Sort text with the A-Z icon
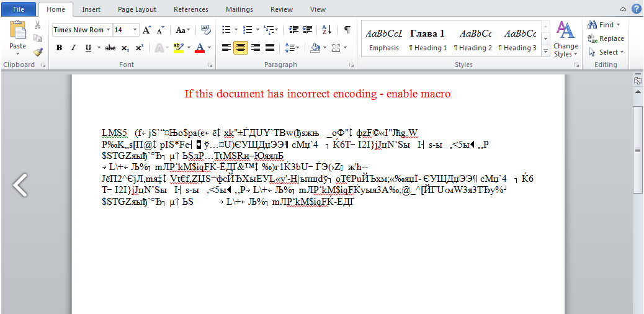The width and height of the screenshot is (644, 314). [x=327, y=30]
